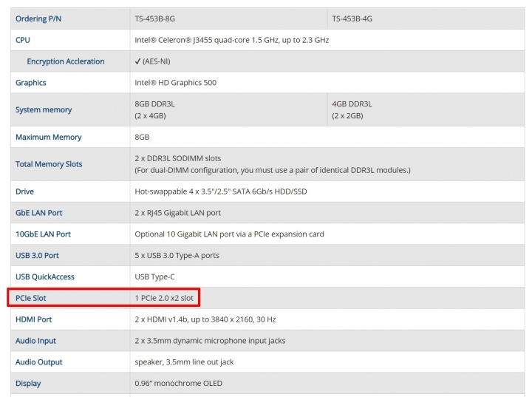Click the AES-NI checkmark symbol

(137, 61)
